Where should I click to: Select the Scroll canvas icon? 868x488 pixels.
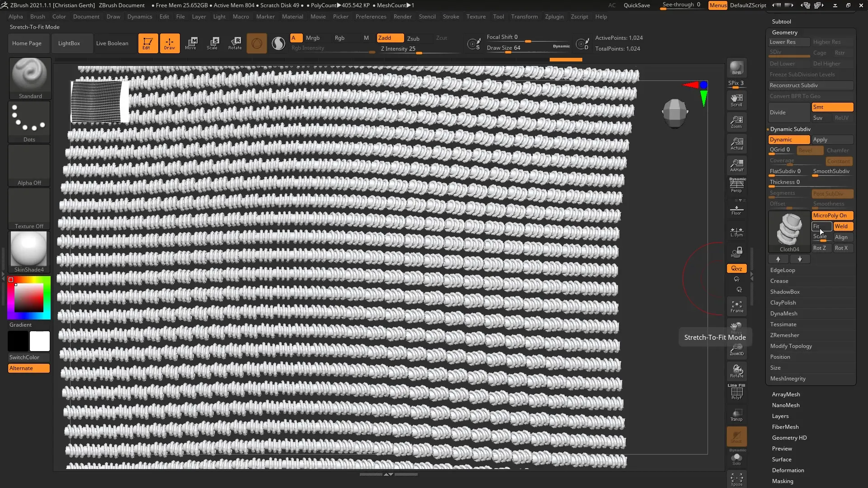point(736,100)
